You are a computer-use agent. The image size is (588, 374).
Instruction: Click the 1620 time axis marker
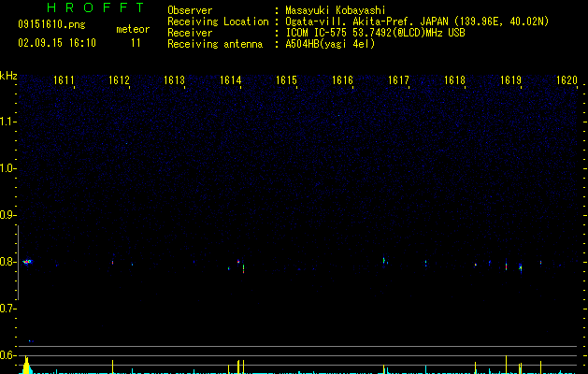click(x=567, y=80)
